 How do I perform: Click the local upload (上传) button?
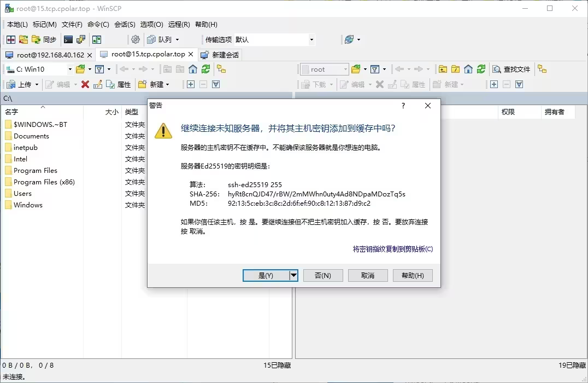20,84
